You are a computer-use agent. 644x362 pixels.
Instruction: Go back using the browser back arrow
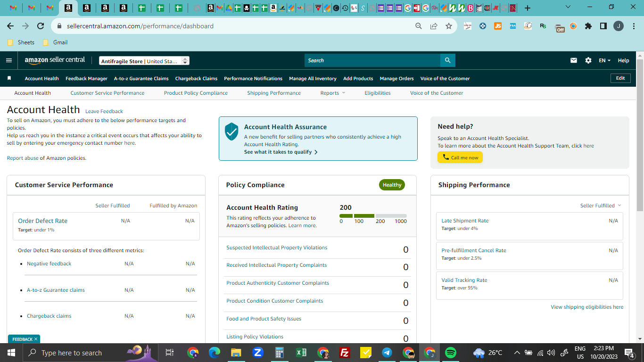[x=10, y=26]
